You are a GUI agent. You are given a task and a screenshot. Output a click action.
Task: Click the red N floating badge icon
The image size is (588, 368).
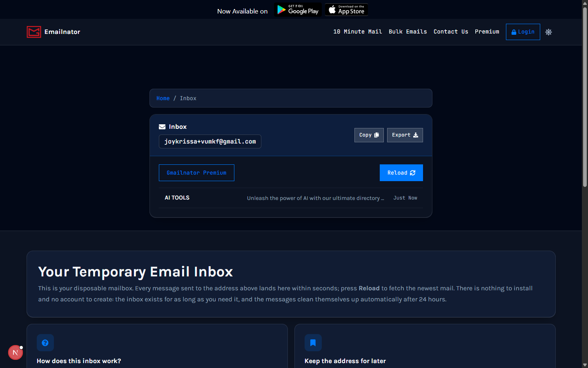tap(16, 352)
